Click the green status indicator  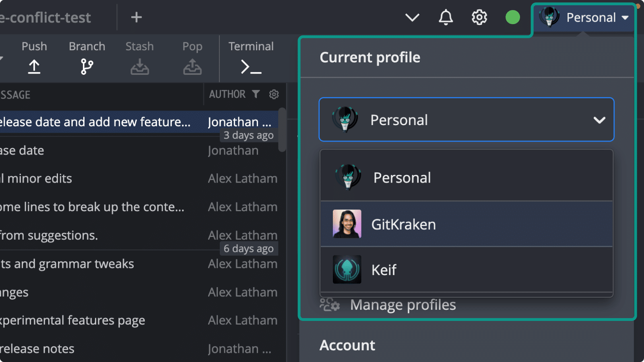512,17
